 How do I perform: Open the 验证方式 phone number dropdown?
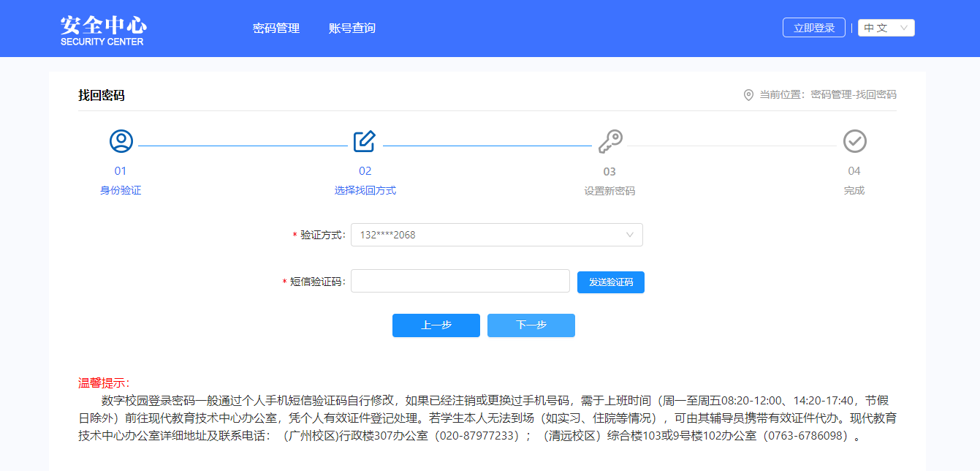[488, 235]
